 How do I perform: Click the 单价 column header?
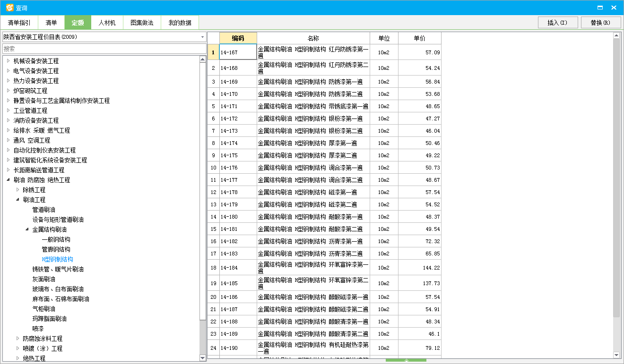pyautogui.click(x=419, y=38)
